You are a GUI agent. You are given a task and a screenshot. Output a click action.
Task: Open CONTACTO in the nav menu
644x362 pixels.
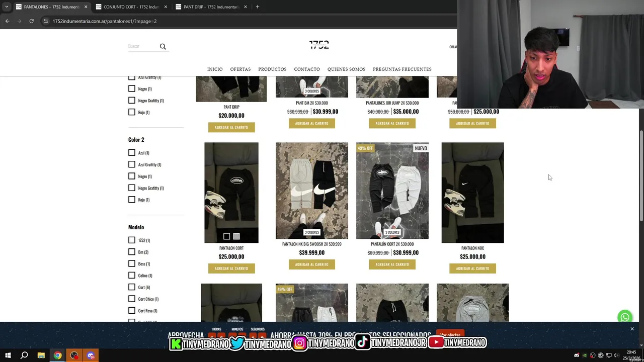click(x=307, y=69)
